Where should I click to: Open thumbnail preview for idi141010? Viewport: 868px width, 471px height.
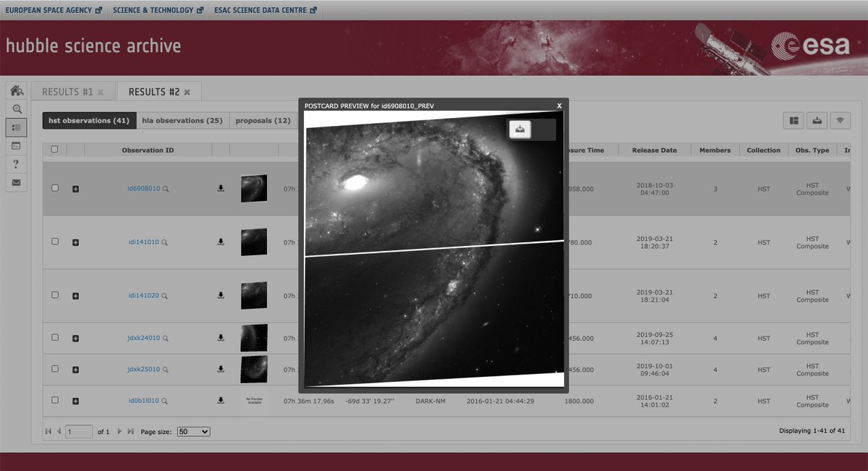pyautogui.click(x=253, y=242)
